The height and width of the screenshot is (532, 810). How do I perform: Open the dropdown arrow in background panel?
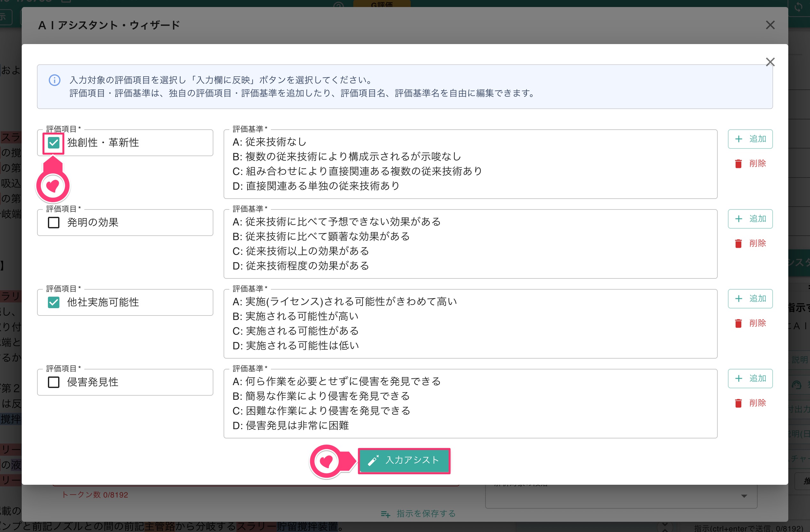point(744,496)
